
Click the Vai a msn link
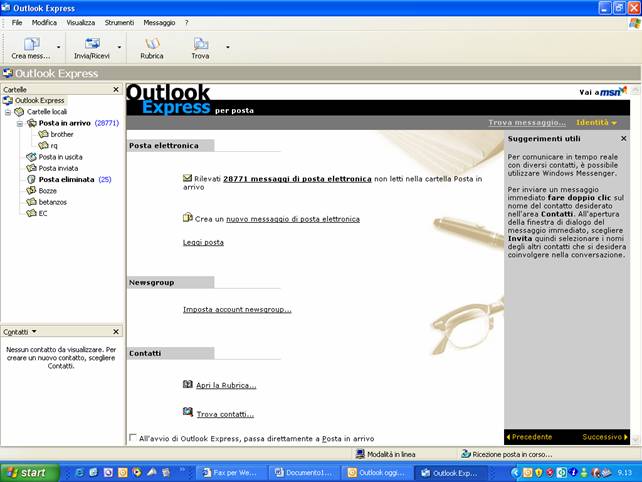tap(603, 92)
